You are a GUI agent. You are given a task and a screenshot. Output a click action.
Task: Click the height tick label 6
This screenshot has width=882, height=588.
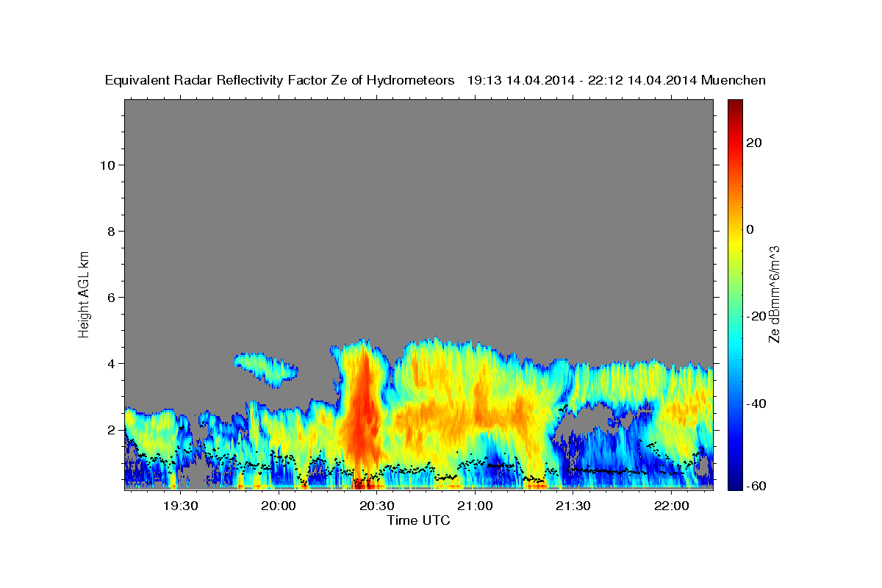pos(112,298)
